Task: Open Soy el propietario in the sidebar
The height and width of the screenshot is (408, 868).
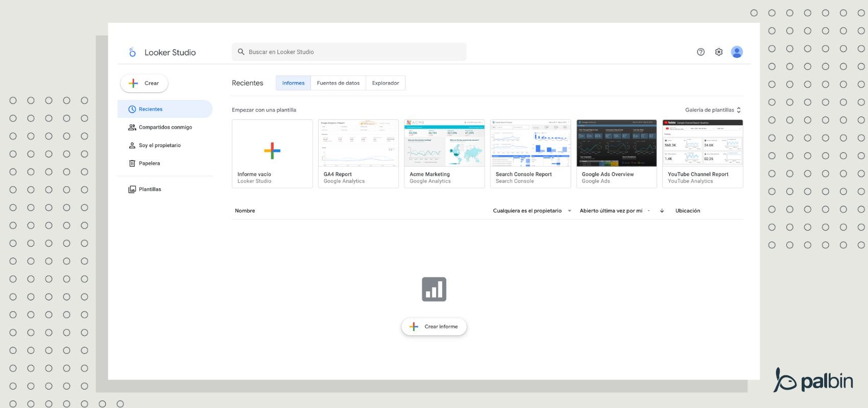Action: coord(159,145)
